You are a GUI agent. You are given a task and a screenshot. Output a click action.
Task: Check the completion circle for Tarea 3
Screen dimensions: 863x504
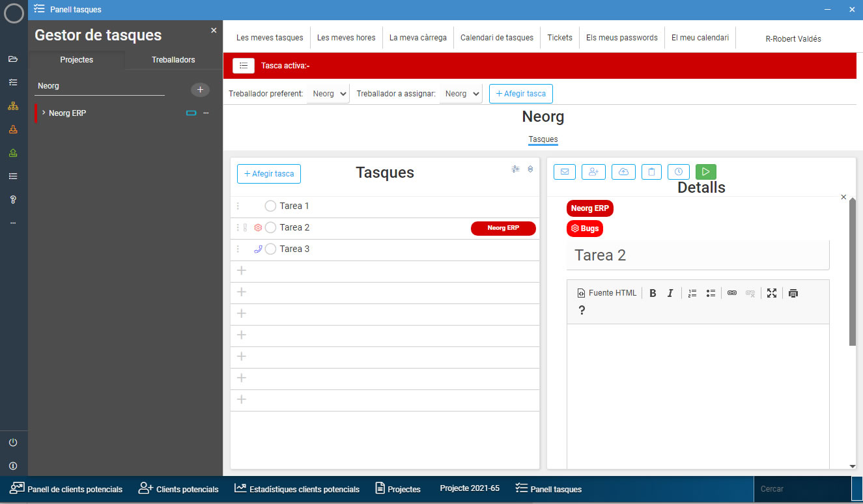(270, 249)
